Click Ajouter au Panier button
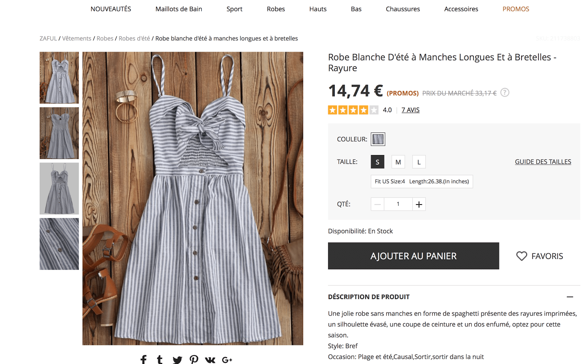The image size is (588, 364). (413, 256)
